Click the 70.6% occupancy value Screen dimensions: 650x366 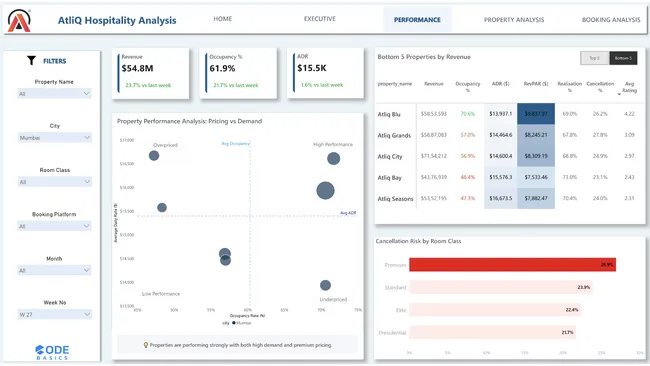(x=468, y=114)
